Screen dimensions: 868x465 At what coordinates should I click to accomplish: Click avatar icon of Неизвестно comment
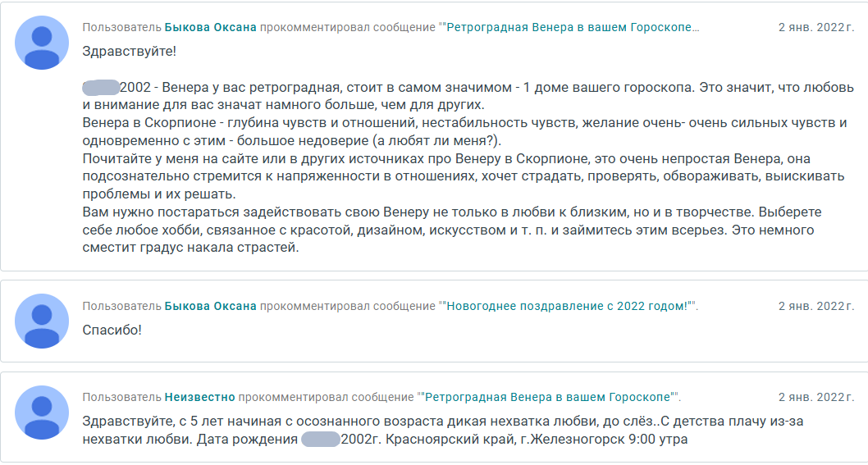[42, 413]
